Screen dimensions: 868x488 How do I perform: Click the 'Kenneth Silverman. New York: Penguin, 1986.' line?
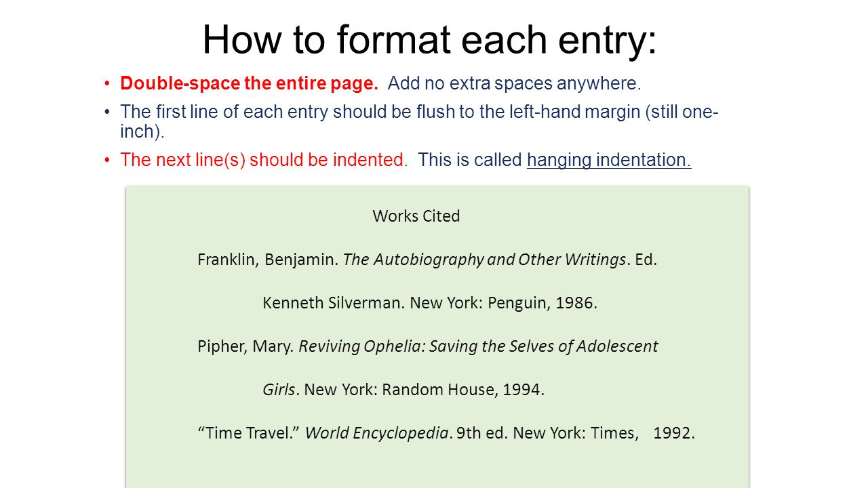(430, 303)
